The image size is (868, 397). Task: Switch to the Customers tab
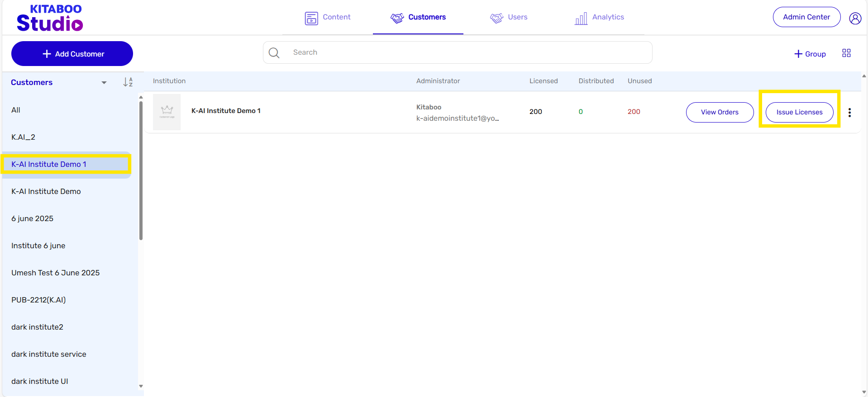tap(418, 18)
